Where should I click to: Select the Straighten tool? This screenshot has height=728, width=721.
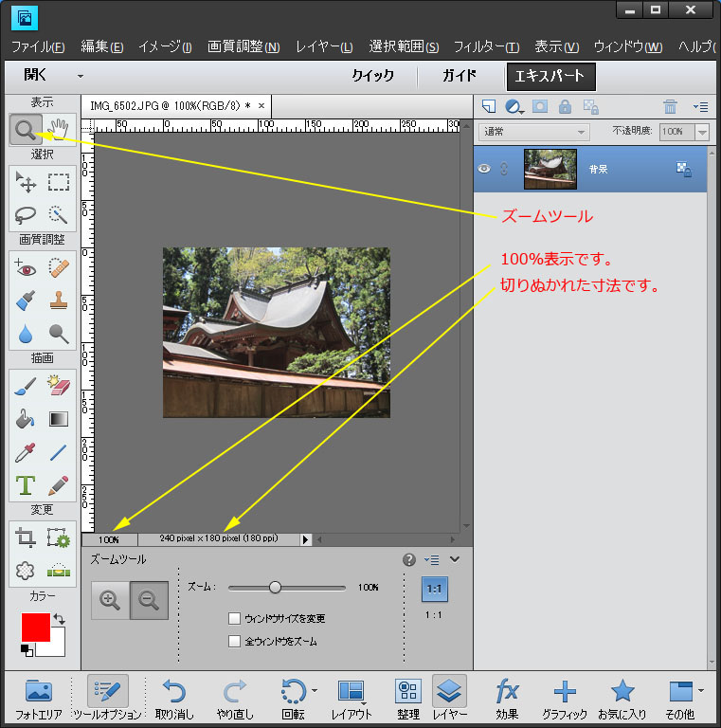59,570
